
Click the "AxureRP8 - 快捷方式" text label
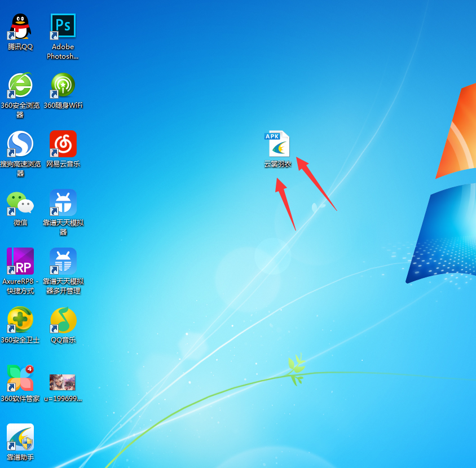20,286
